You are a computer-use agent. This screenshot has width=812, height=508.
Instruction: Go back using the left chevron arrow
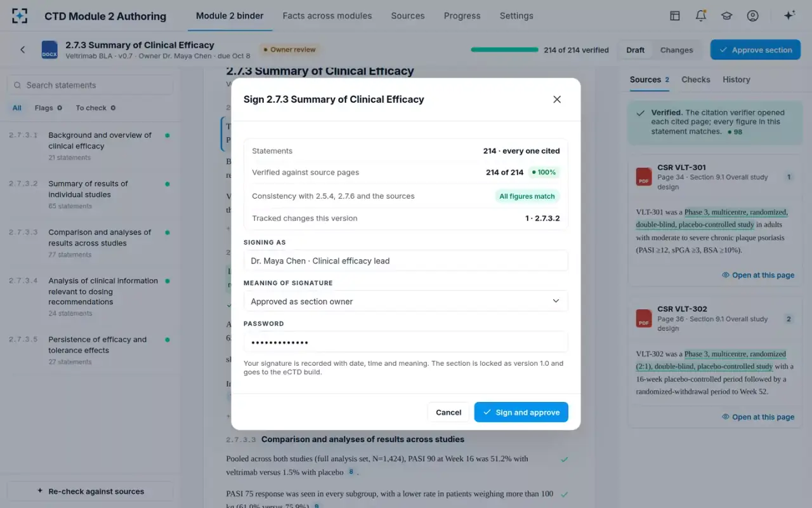(23, 50)
